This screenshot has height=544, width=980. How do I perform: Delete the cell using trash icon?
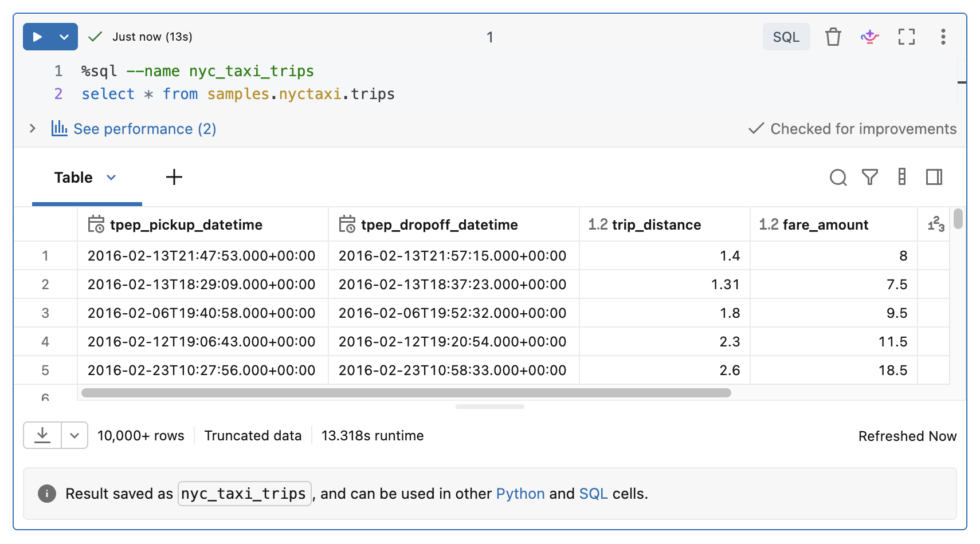tap(833, 37)
